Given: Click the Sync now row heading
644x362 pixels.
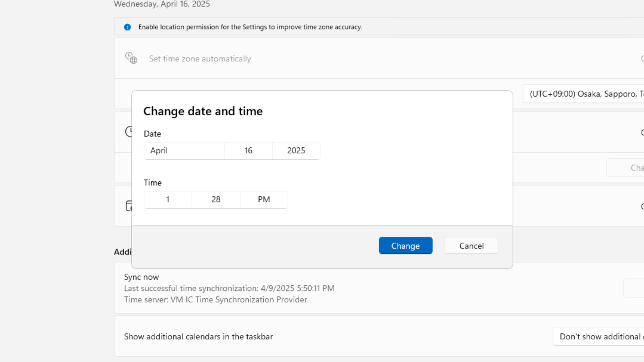Looking at the screenshot, I should point(141,277).
